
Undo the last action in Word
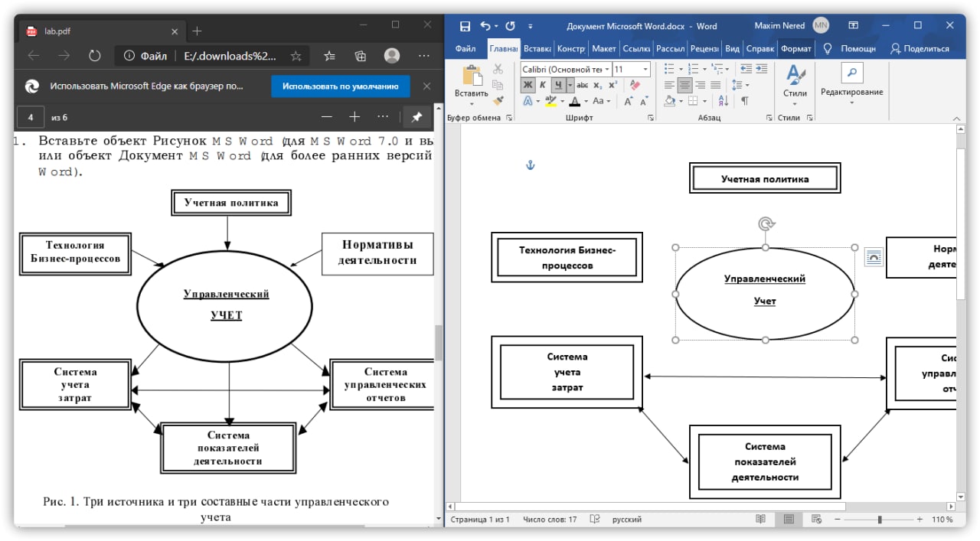click(485, 26)
